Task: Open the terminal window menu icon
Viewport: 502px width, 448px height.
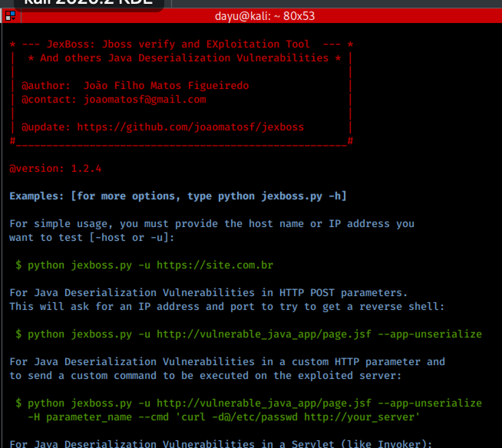Action: 10,16
